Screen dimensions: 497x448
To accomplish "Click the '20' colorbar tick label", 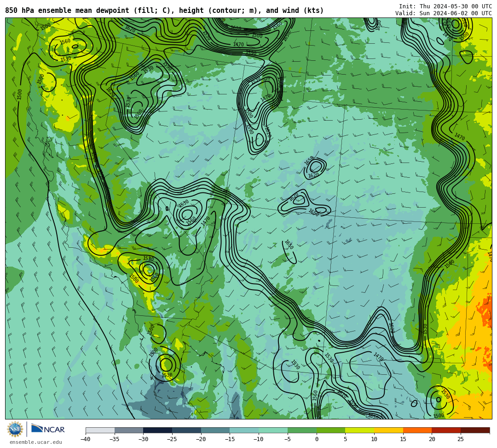I will (x=432, y=439).
